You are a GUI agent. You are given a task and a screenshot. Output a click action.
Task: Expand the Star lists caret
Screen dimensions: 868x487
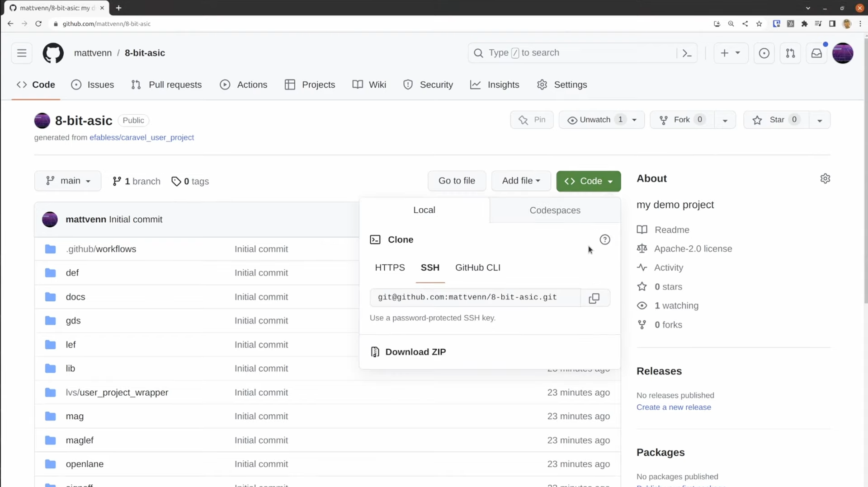tap(819, 120)
